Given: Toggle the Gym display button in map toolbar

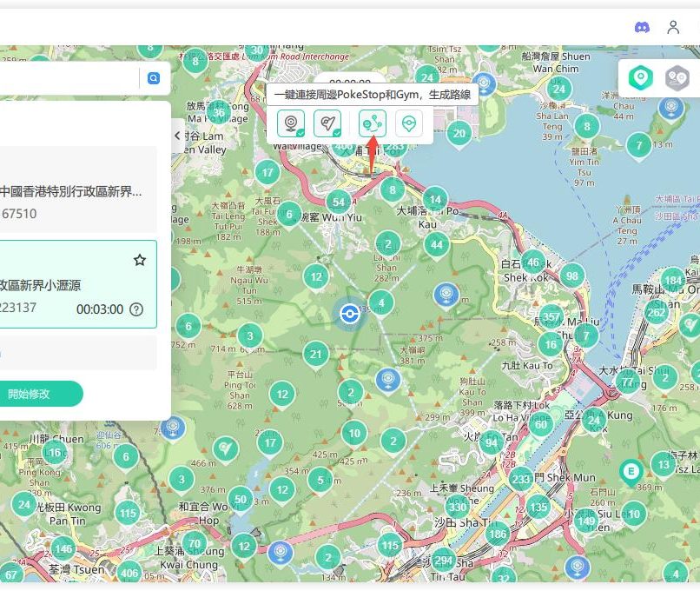Looking at the screenshot, I should tap(327, 124).
